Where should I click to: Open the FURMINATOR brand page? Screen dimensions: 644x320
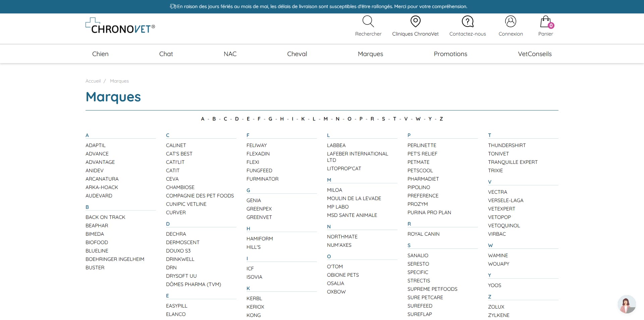point(262,179)
